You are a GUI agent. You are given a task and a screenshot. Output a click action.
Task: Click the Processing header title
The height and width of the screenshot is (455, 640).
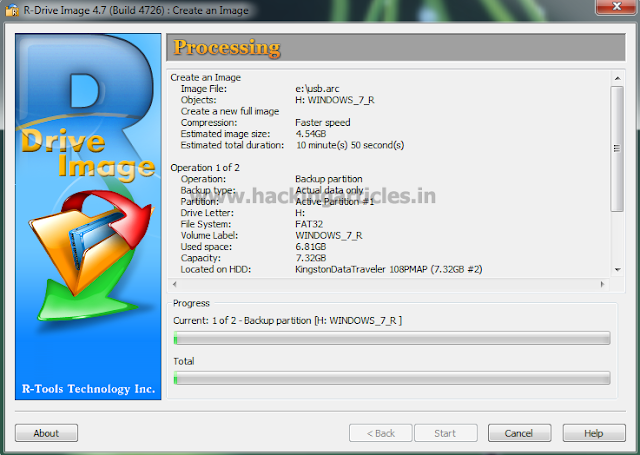pyautogui.click(x=227, y=47)
